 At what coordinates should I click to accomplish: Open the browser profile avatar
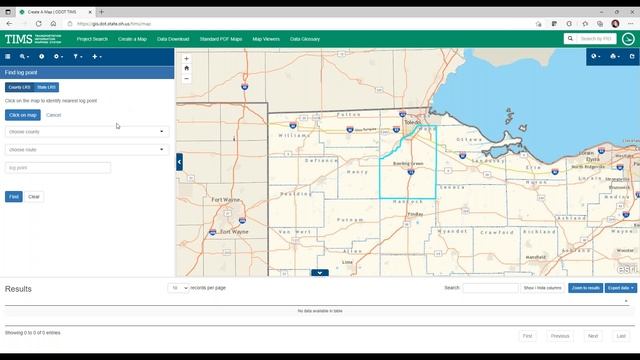616,24
